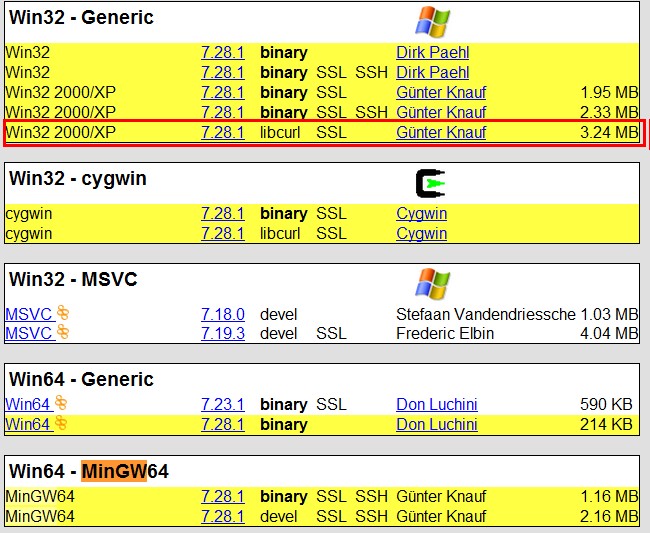This screenshot has height=533, width=650.
Task: Click the orange icon beside Win64 in the 214 KB row
Action: (61, 423)
